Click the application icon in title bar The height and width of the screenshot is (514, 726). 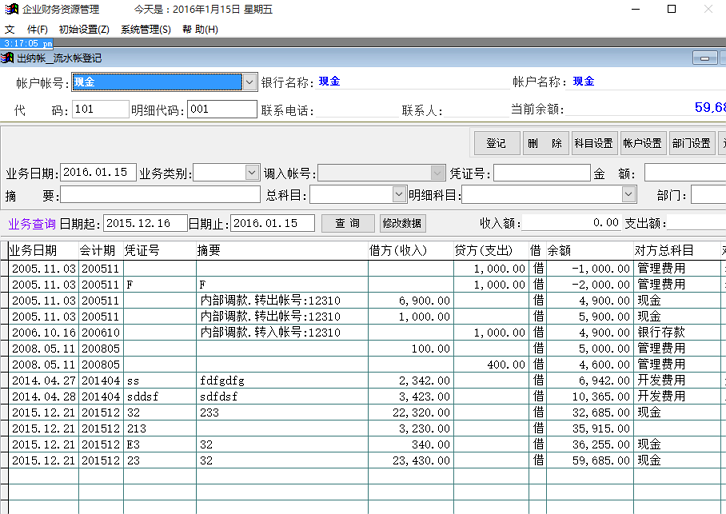pos(11,9)
